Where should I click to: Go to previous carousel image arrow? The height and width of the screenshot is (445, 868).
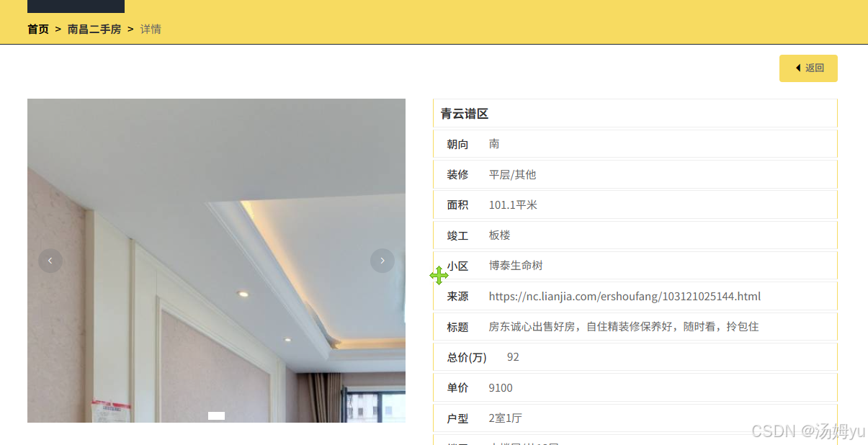click(x=50, y=261)
